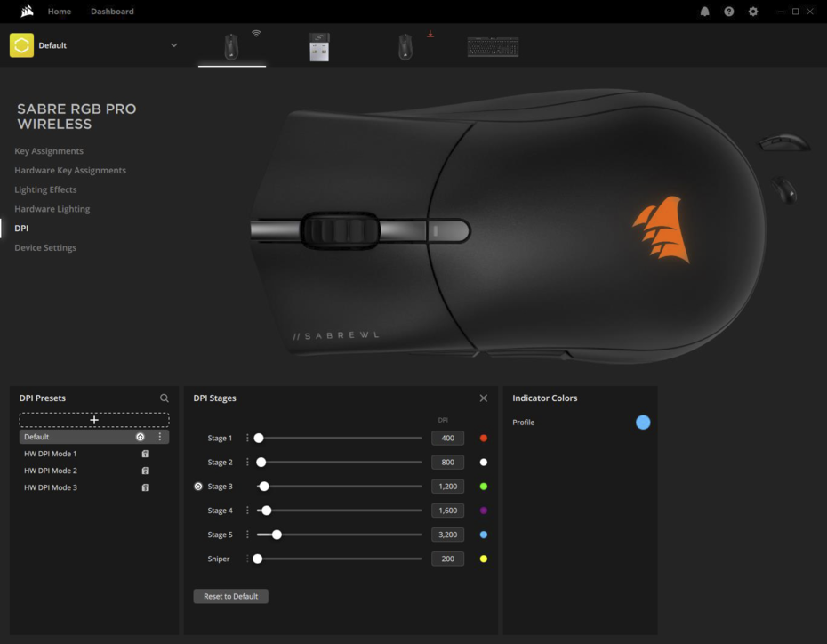Expand the Default profile dropdown chevron
Image resolution: width=827 pixels, height=644 pixels.
pyautogui.click(x=174, y=45)
